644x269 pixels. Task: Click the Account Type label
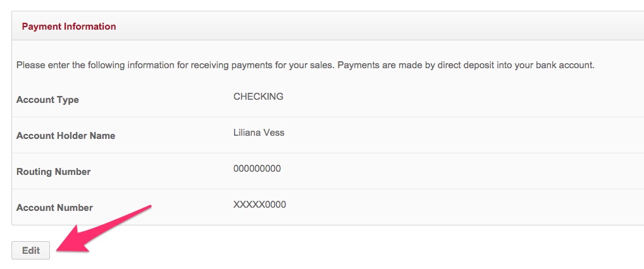tap(47, 100)
